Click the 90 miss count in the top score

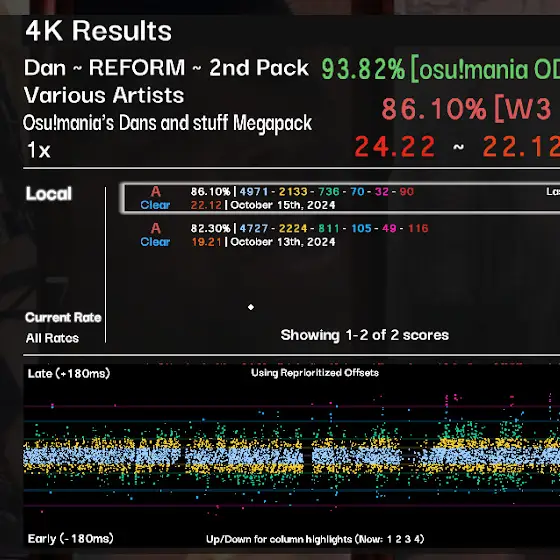(x=407, y=192)
